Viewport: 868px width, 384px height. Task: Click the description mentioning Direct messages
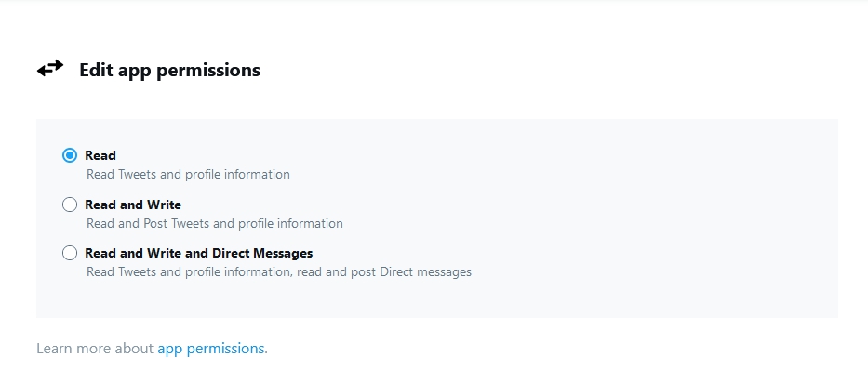click(278, 272)
